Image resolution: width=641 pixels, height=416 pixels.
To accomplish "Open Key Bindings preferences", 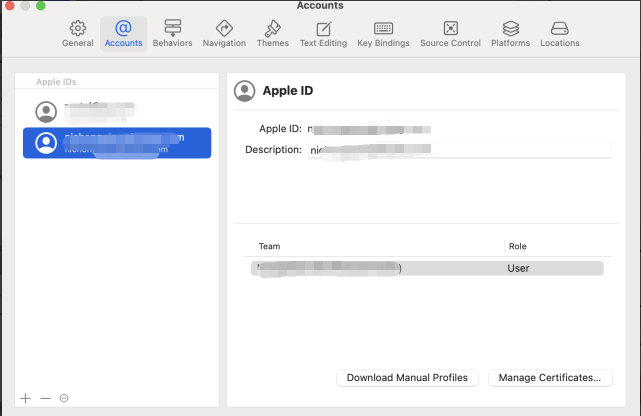I will pyautogui.click(x=383, y=34).
